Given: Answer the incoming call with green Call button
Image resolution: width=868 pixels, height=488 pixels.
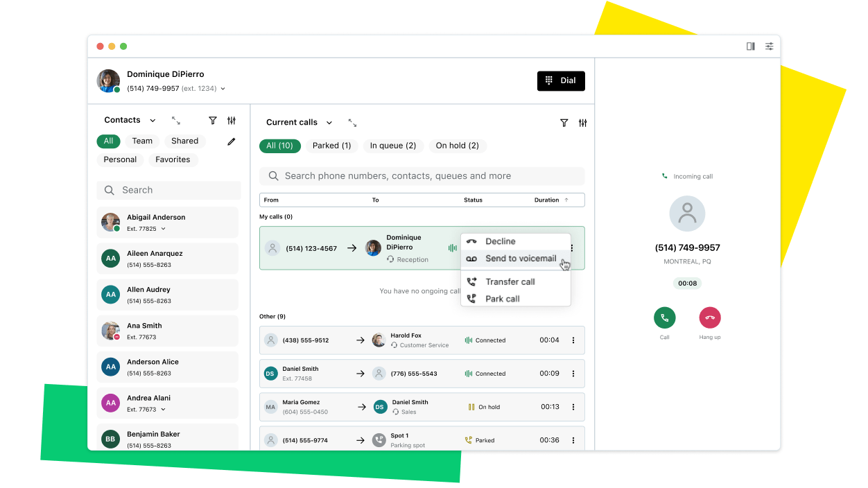Looking at the screenshot, I should pos(665,317).
